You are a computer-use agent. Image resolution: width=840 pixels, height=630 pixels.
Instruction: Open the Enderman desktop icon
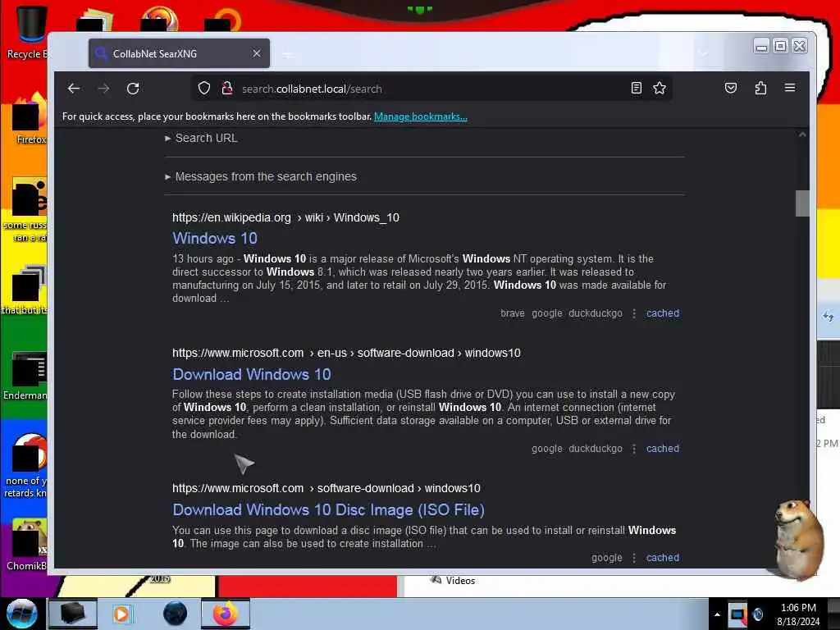(x=27, y=376)
